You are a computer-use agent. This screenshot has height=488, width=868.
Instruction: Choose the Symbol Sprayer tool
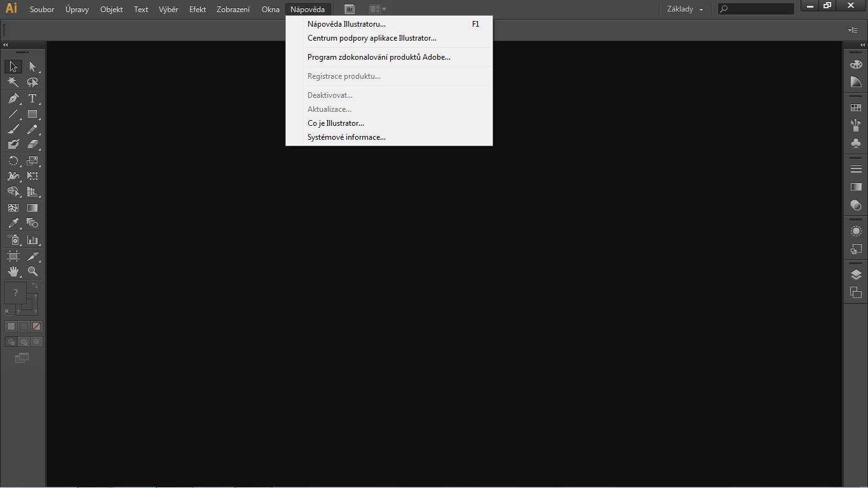[13, 240]
